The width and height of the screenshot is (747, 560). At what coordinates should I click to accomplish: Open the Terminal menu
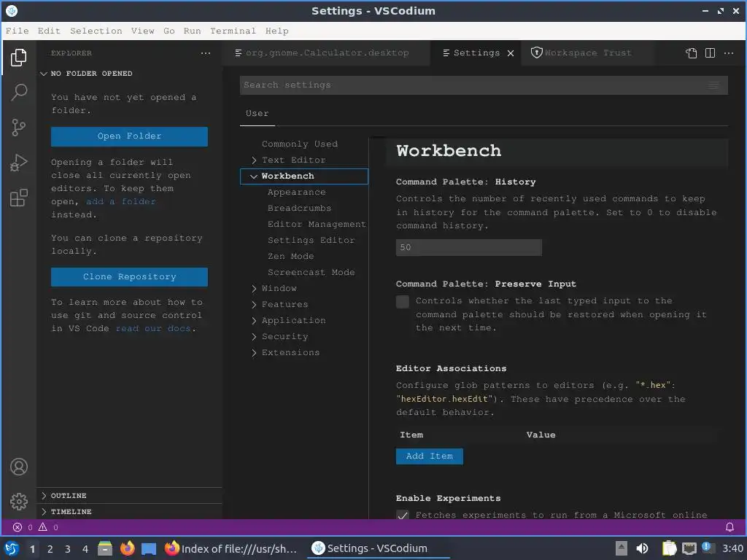point(233,31)
